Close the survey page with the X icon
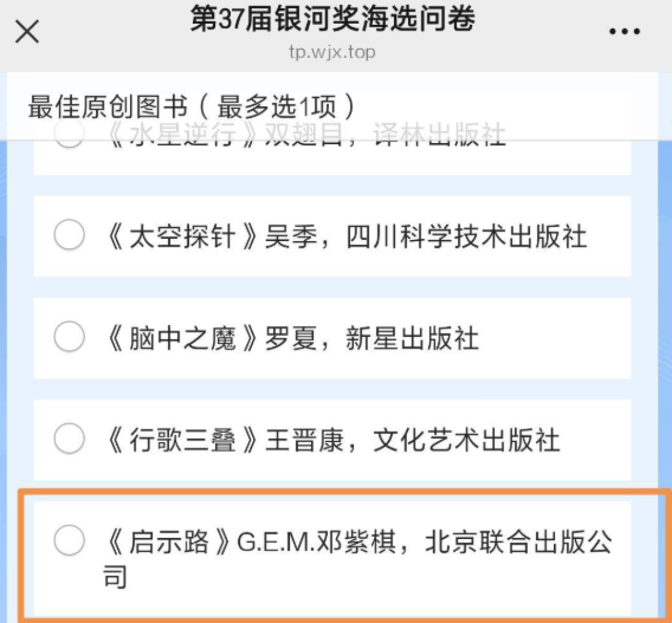Image resolution: width=672 pixels, height=623 pixels. (x=27, y=31)
